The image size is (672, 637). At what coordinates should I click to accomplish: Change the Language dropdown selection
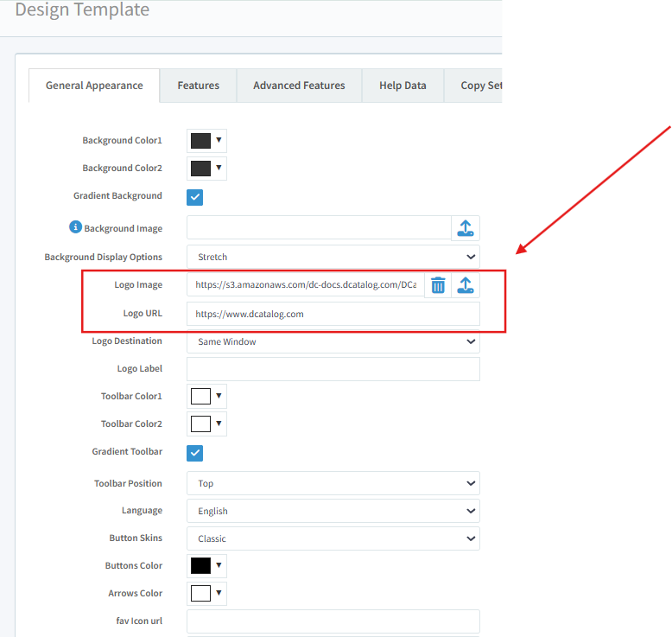[333, 511]
